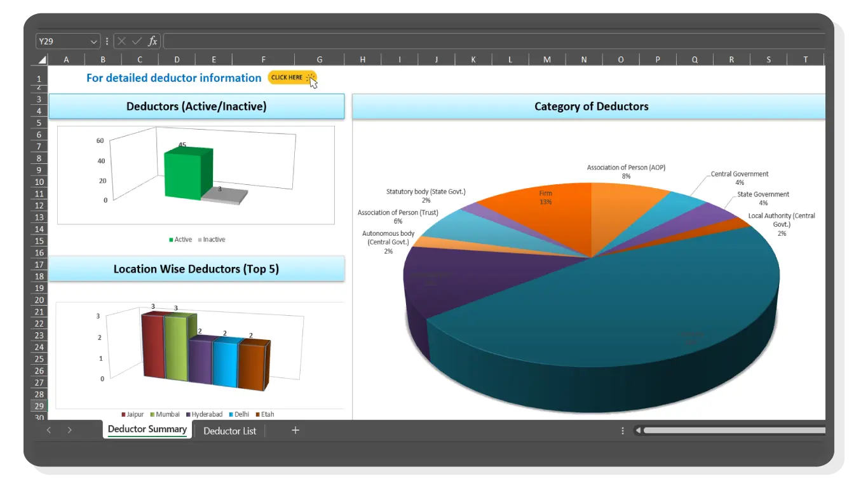Select column M header
The width and height of the screenshot is (868, 488).
tap(547, 60)
